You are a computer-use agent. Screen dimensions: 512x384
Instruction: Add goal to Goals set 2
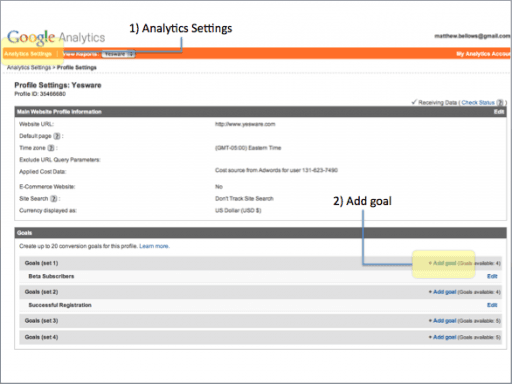pos(445,292)
